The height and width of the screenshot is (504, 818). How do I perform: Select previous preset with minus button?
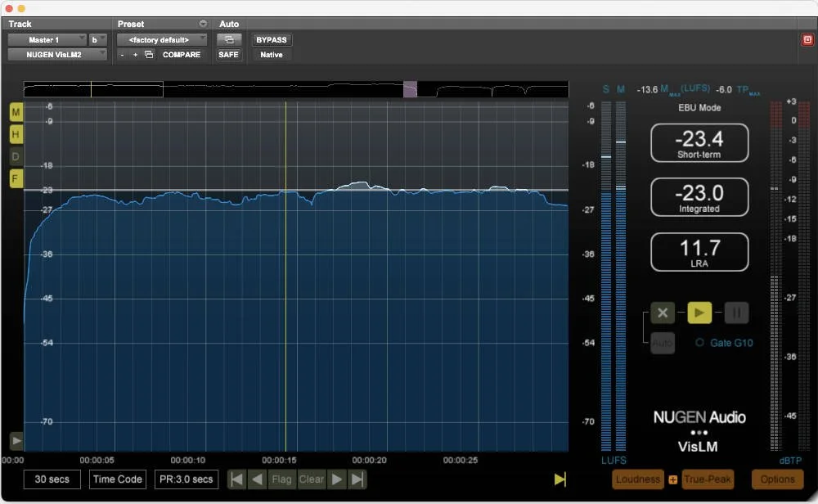click(122, 55)
